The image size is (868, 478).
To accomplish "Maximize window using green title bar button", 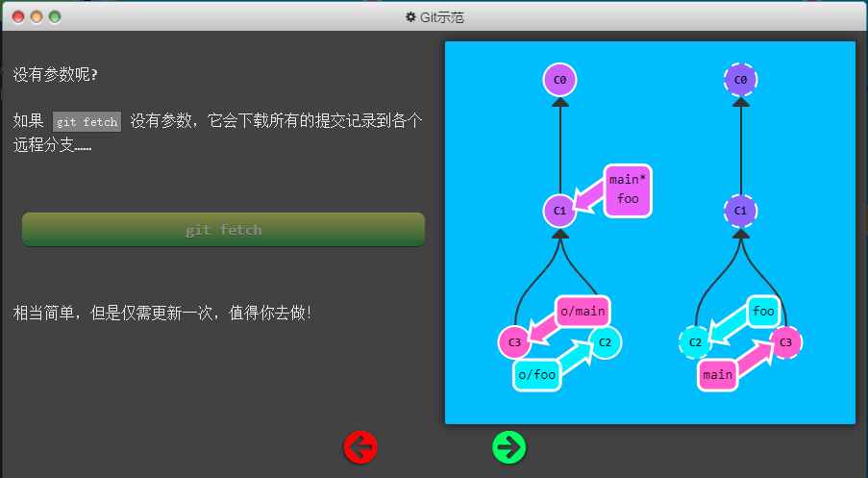I will 55,17.
